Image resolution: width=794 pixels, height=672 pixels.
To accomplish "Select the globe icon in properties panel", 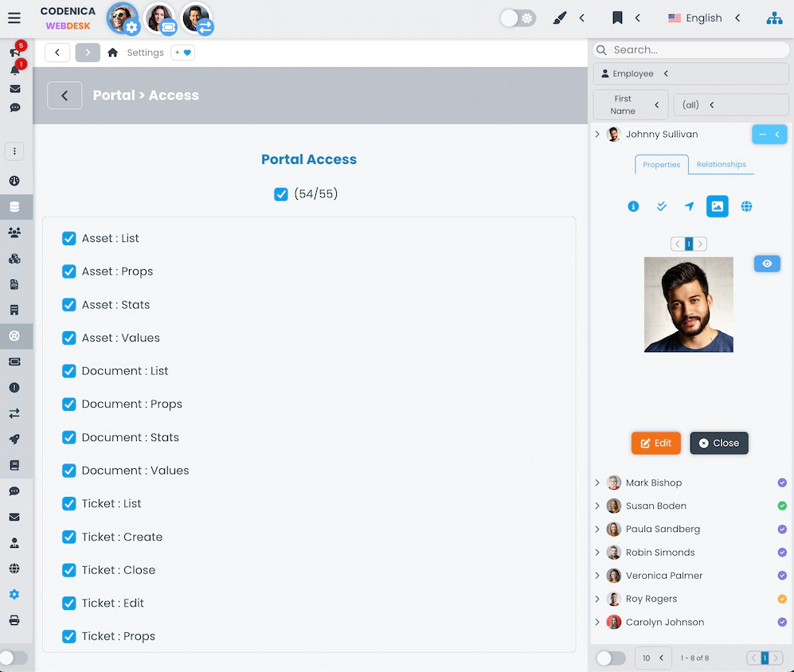I will coord(746,206).
